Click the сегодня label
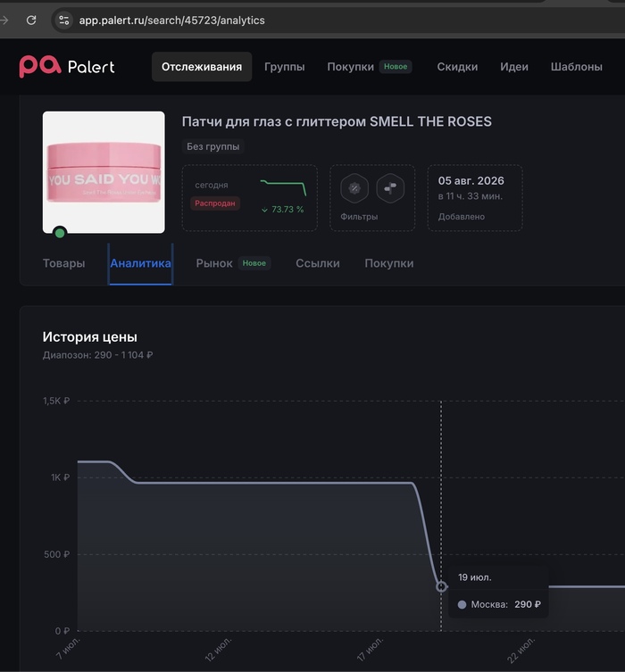 point(212,185)
